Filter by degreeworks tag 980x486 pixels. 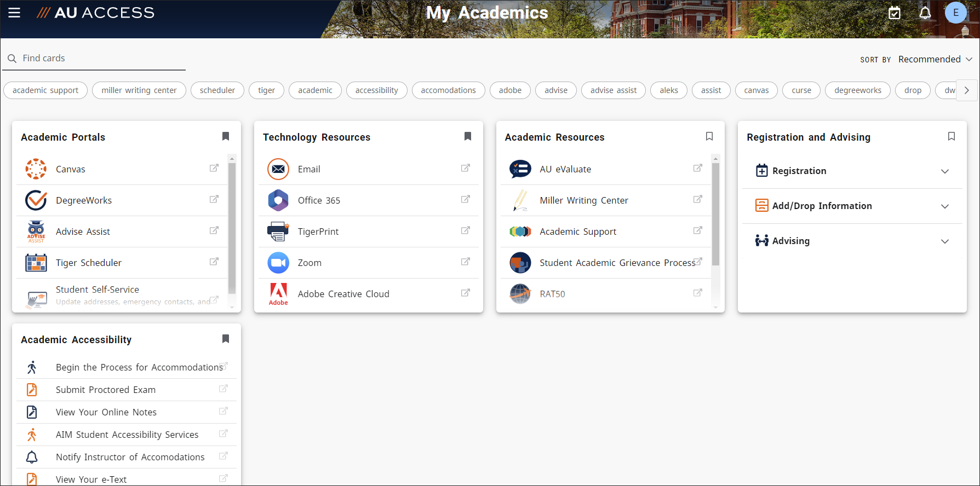coord(858,90)
